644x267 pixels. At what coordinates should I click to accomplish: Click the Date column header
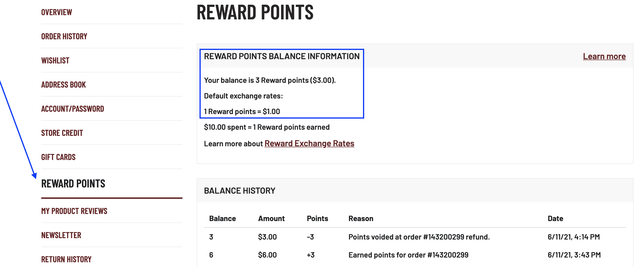[555, 218]
